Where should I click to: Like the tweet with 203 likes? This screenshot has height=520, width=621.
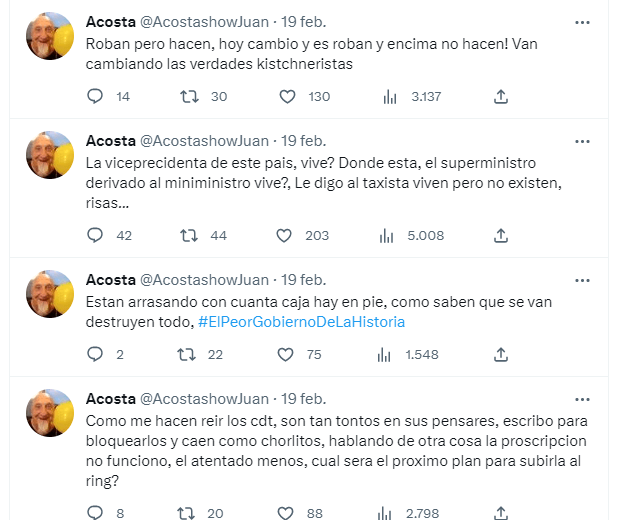pyautogui.click(x=284, y=236)
